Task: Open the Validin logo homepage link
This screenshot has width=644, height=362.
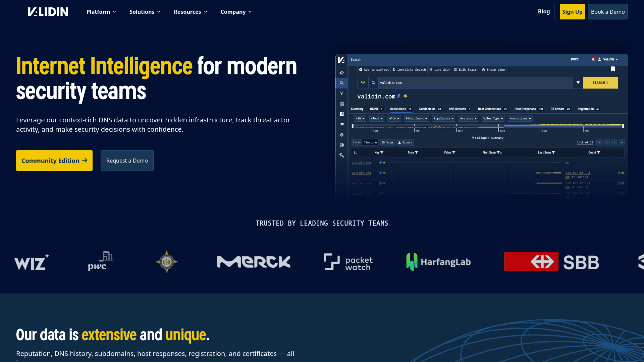Action: click(48, 12)
